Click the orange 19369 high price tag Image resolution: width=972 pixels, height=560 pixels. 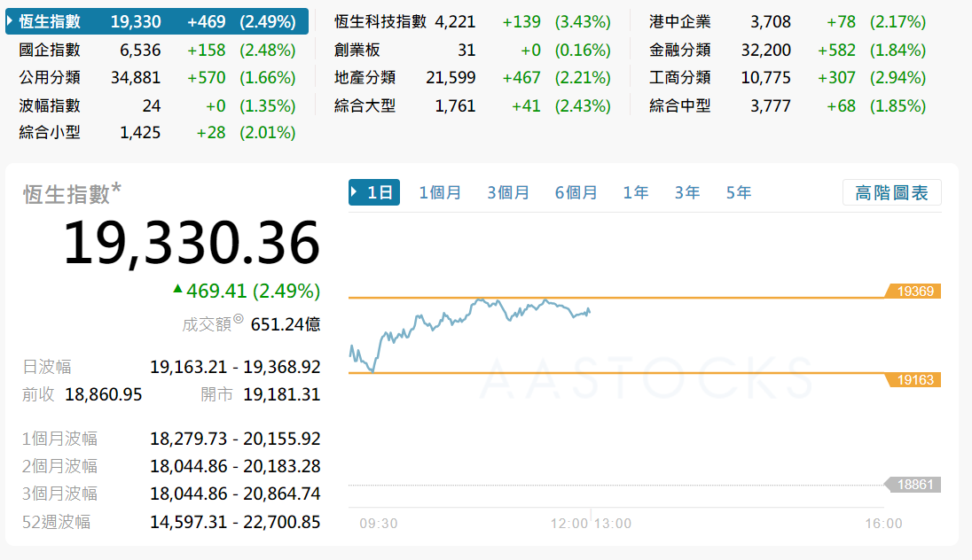(913, 292)
